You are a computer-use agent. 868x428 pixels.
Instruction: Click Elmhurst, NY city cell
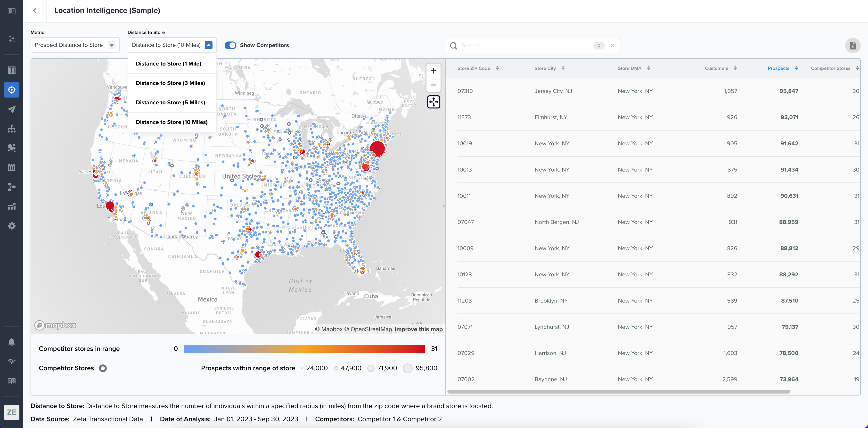[551, 117]
